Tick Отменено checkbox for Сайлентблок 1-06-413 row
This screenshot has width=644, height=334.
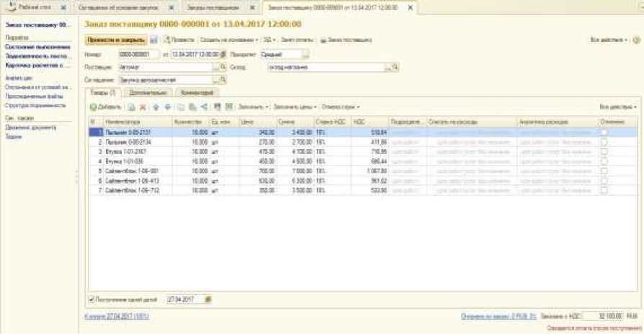tap(604, 181)
